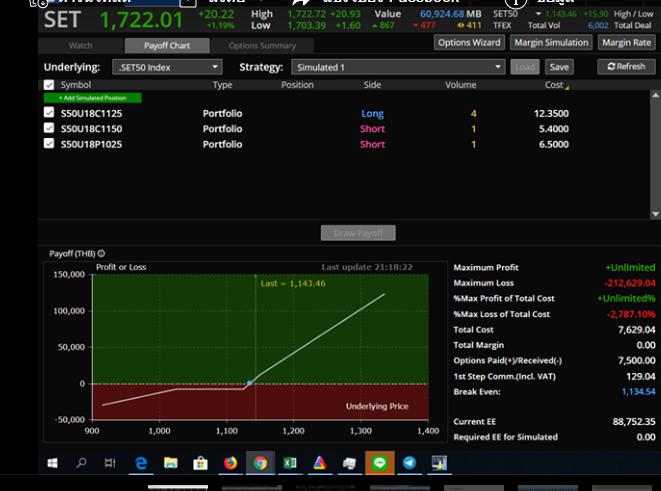
Task: Open Telegram from the taskbar
Action: click(409, 463)
